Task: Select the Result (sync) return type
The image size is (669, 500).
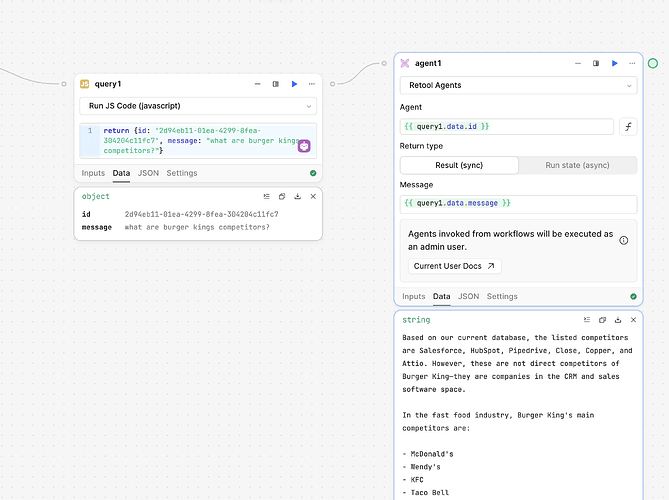Action: (x=459, y=165)
